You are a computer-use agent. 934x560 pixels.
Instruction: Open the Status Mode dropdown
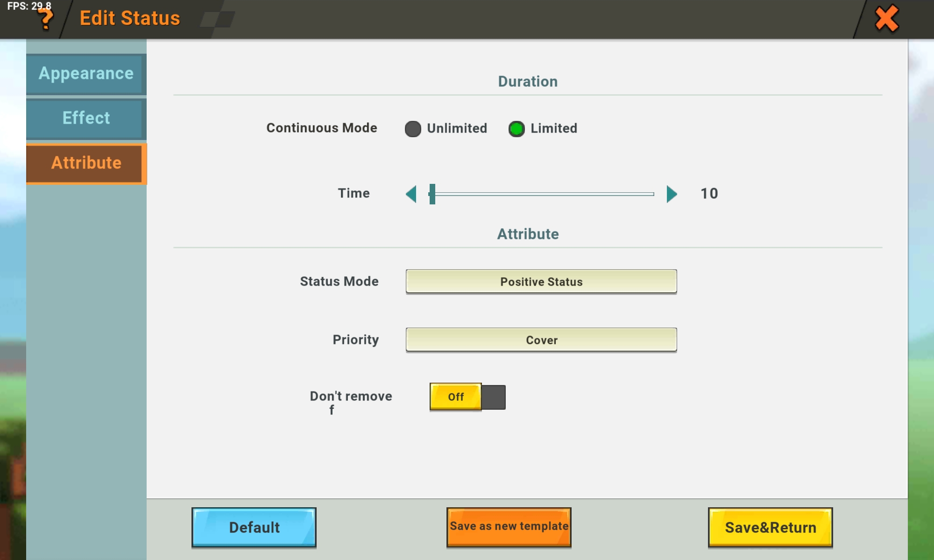tap(541, 281)
